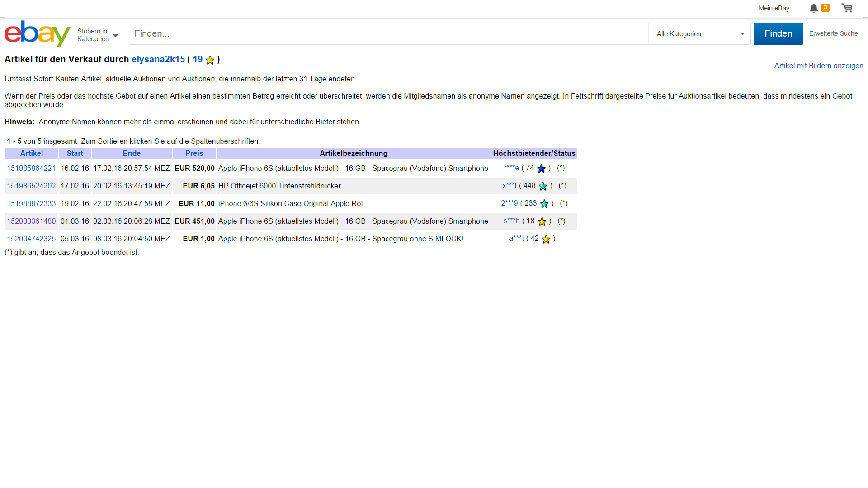Viewport: 868px width, 488px height.
Task: Open item number 151985864221
Action: point(31,168)
